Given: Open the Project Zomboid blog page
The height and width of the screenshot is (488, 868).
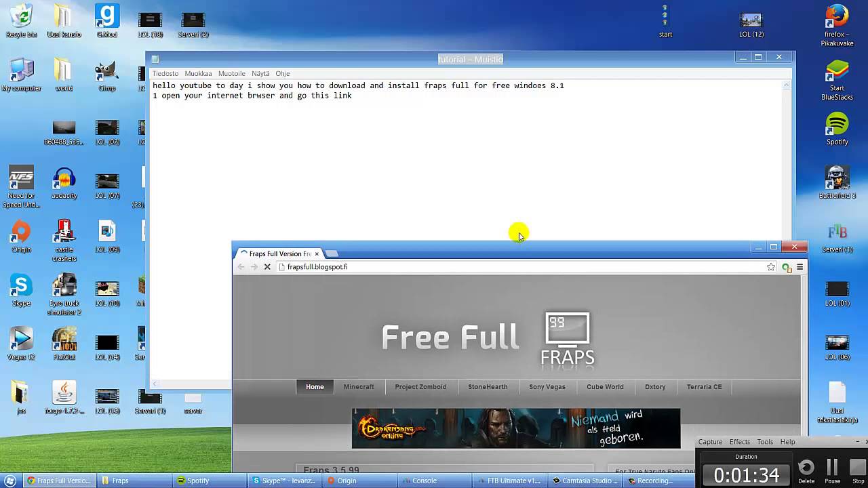Looking at the screenshot, I should click(x=420, y=387).
